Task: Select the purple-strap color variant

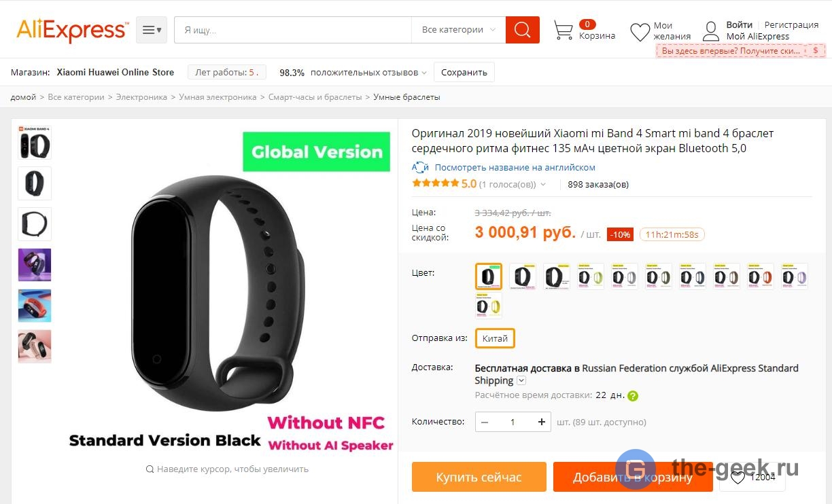Action: 794,276
